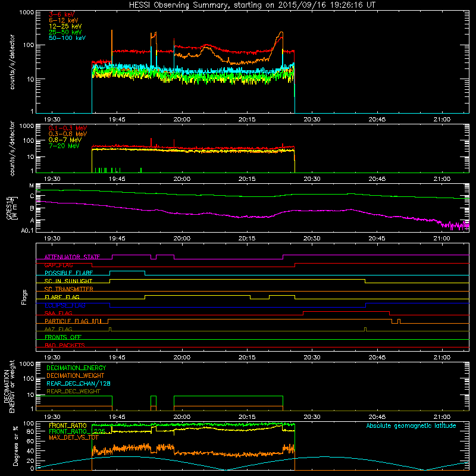Select the yellow 12-25 keV legend label
Image resolution: width=476 pixels, height=476 pixels.
[x=65, y=26]
